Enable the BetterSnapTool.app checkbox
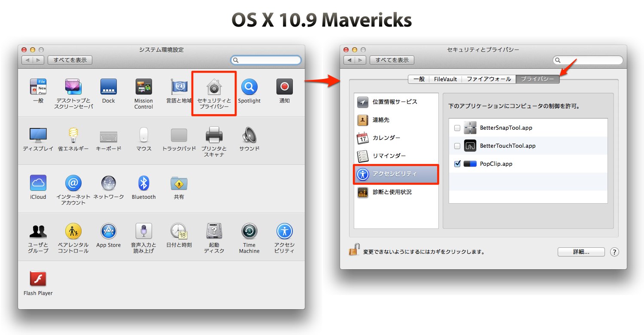 click(x=457, y=128)
